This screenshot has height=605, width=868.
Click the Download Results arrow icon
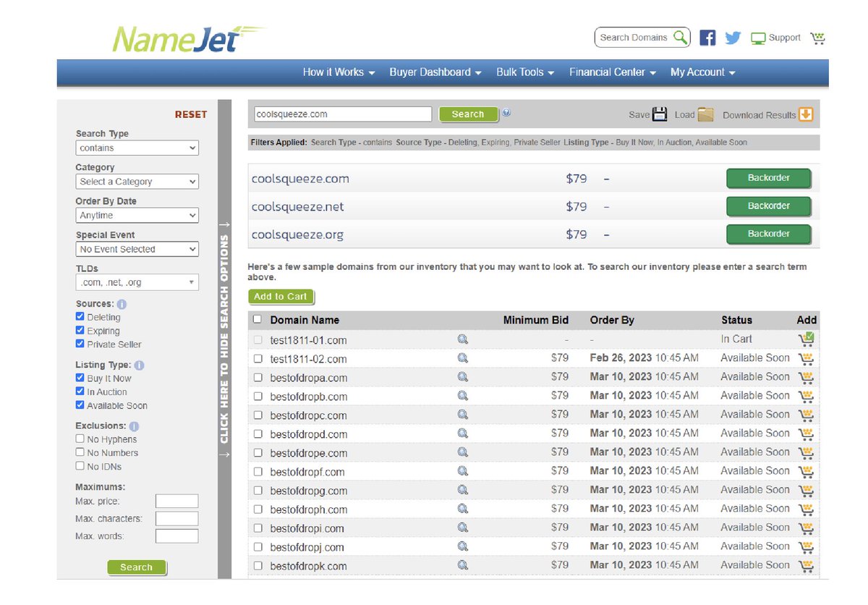pos(807,114)
